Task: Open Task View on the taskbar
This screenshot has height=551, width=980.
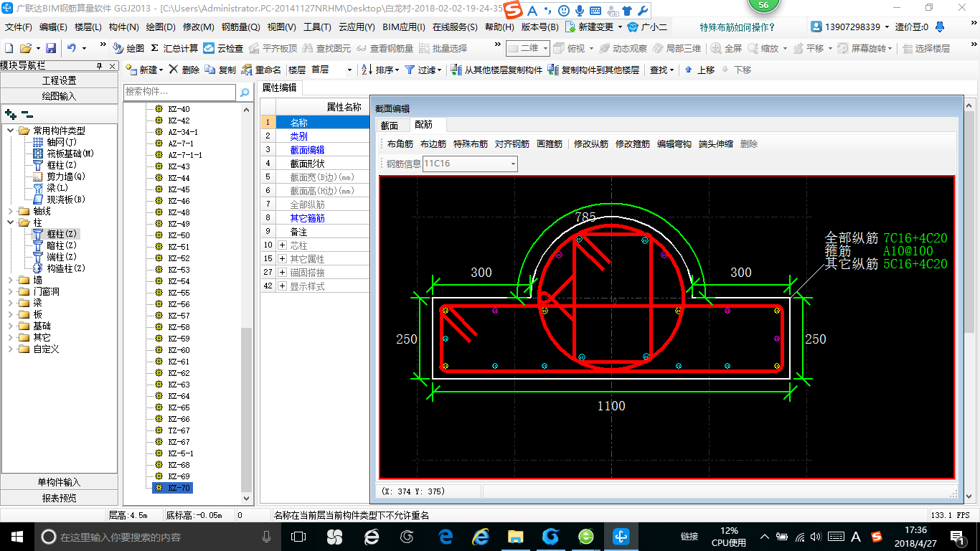Action: 298,536
